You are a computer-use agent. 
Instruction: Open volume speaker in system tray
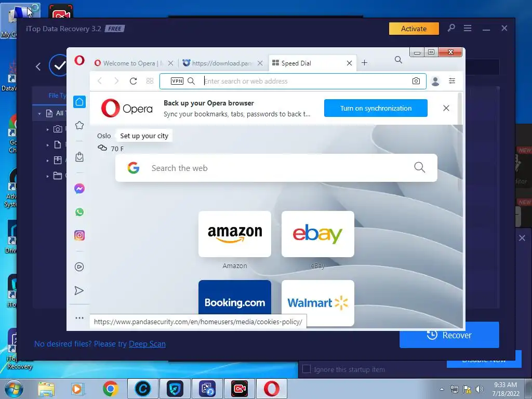[480, 389]
